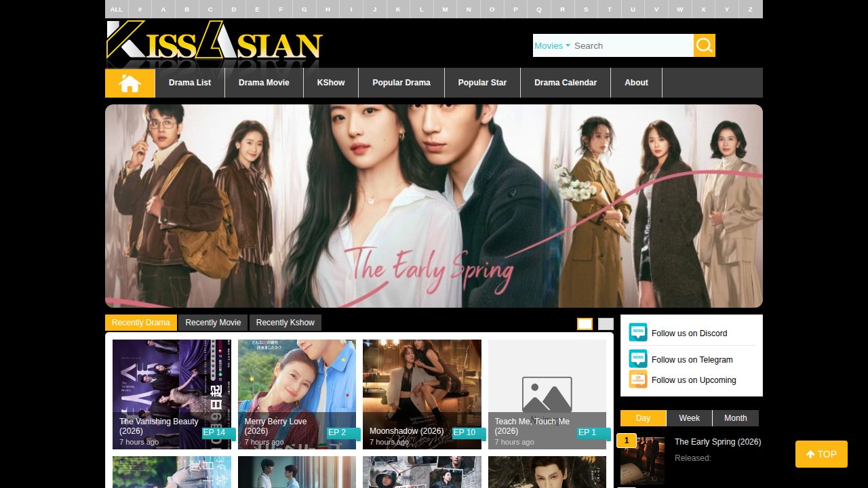The image size is (868, 488).
Task: Open Teach Me, Touch Me card
Action: (547, 394)
